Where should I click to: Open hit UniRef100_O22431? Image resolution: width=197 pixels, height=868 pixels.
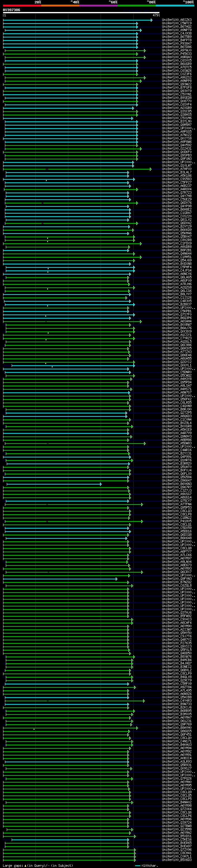tap(177, 149)
